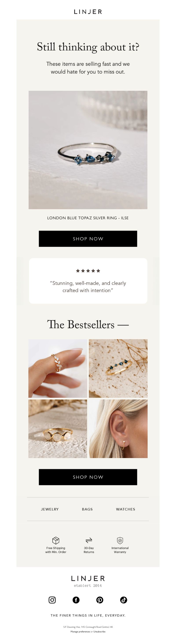Viewport: 176px width, 644px height.
Task: View the three moonstone ring image
Action: click(58, 428)
